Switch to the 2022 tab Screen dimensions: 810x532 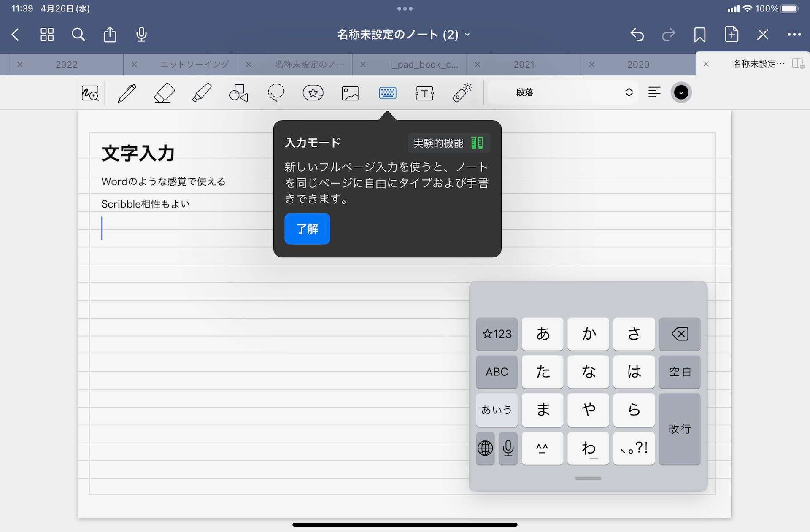point(67,65)
